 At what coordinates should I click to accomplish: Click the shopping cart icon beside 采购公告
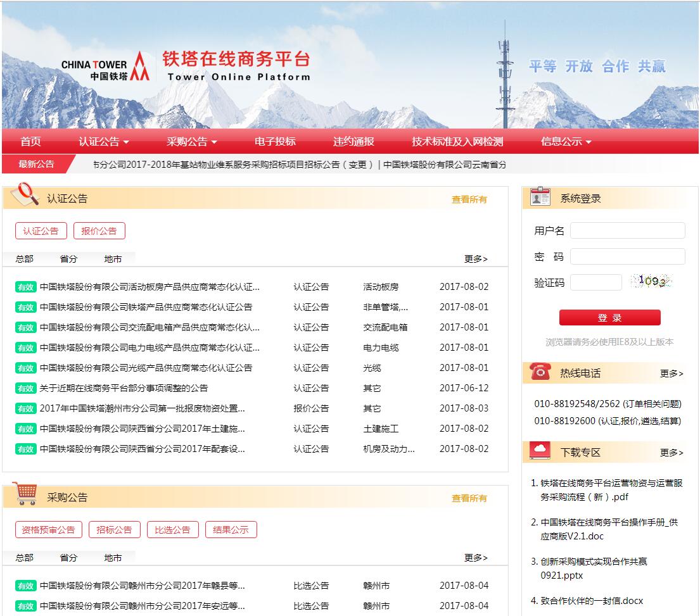pyautogui.click(x=25, y=493)
